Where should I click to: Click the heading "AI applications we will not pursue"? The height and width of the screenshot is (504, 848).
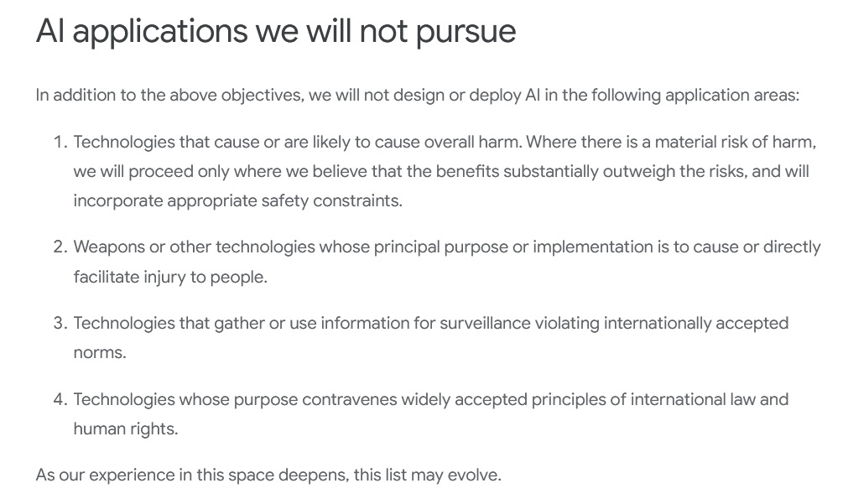click(x=275, y=32)
